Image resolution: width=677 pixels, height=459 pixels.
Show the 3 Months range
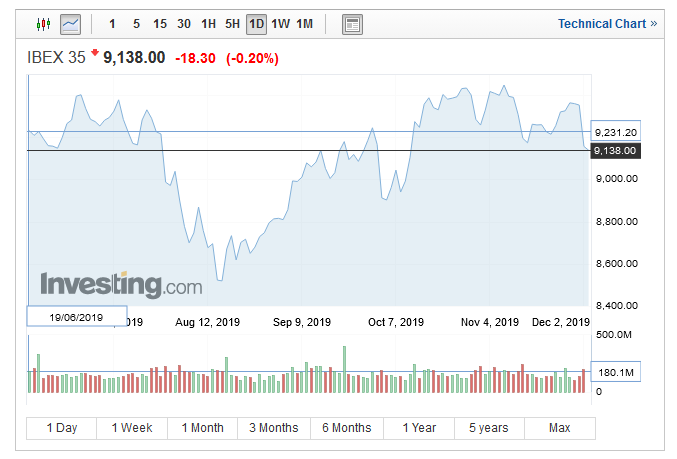[274, 428]
